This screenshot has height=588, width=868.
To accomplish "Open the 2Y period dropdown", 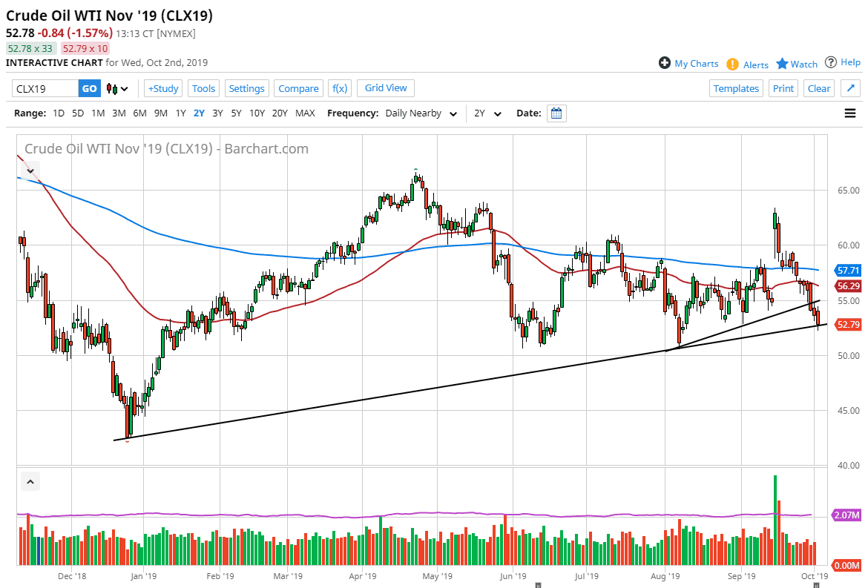I will (486, 113).
